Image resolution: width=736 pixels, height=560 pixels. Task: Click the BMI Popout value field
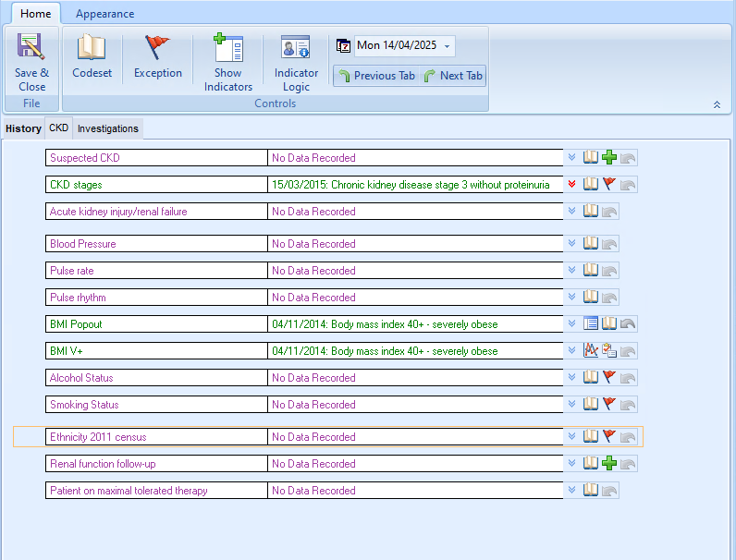coord(415,324)
